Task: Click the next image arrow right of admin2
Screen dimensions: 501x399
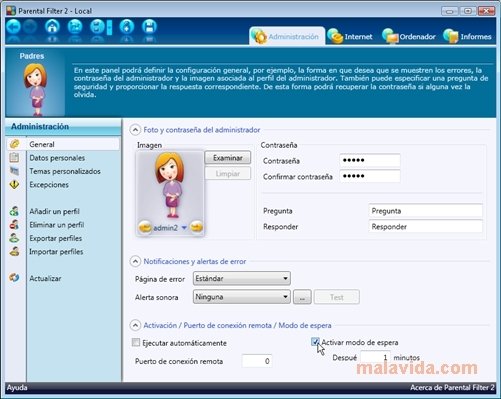Action: tap(196, 227)
